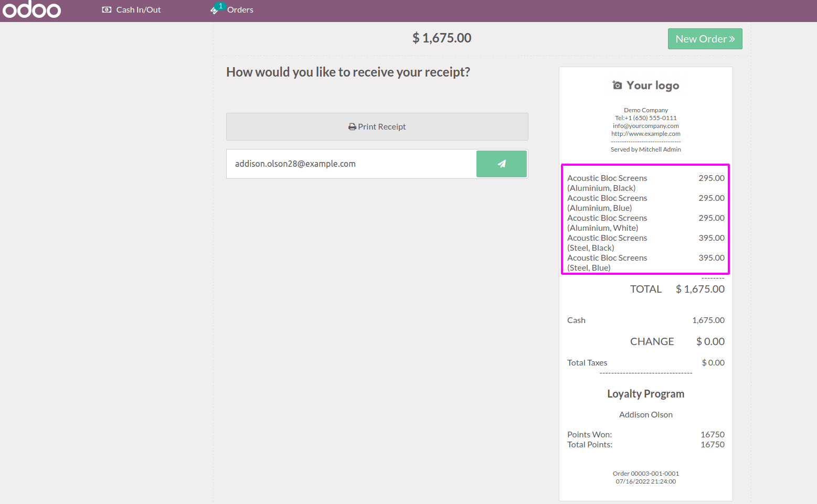This screenshot has height=504, width=817.
Task: Click the receipt phone number Tel:+1 (650) 555-0111
Action: pos(645,118)
